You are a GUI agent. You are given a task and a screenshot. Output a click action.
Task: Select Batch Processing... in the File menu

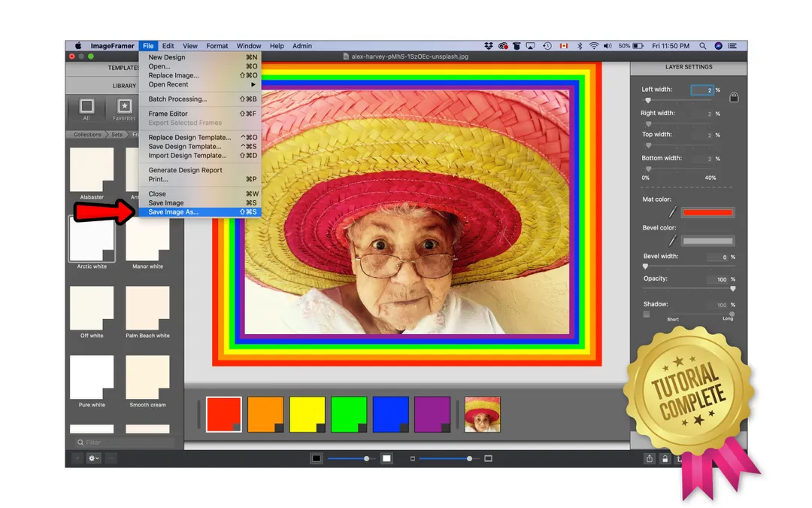200,99
